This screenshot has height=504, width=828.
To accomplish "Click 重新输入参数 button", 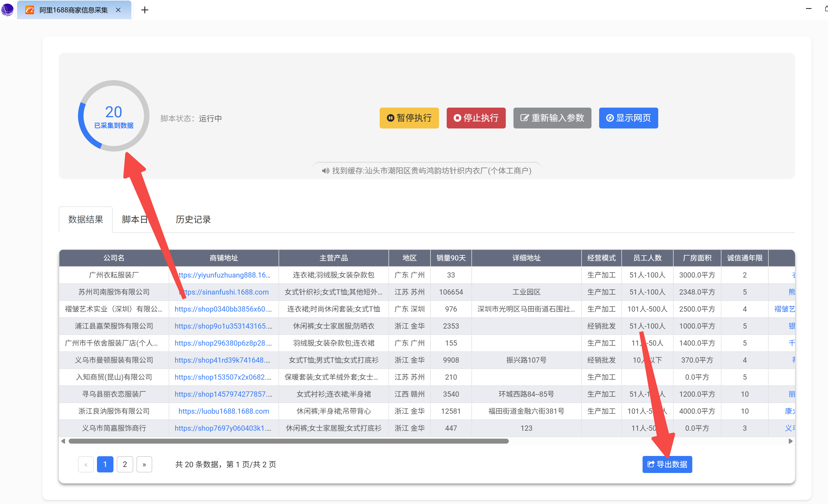I will pyautogui.click(x=552, y=118).
